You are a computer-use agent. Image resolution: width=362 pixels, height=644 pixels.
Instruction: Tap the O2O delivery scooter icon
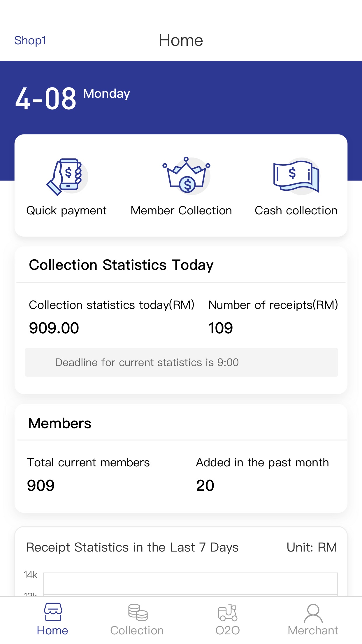coord(228,612)
